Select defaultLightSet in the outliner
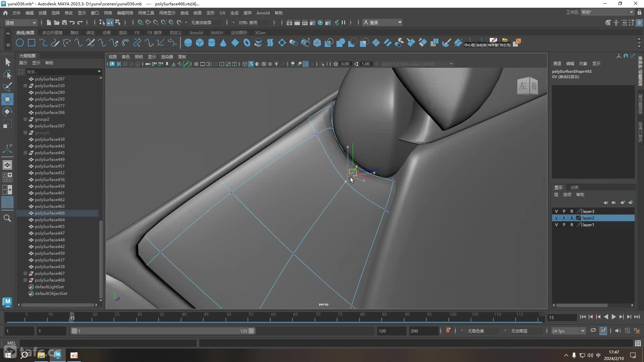Screen dimensions: 644x362 pyautogui.click(x=49, y=287)
